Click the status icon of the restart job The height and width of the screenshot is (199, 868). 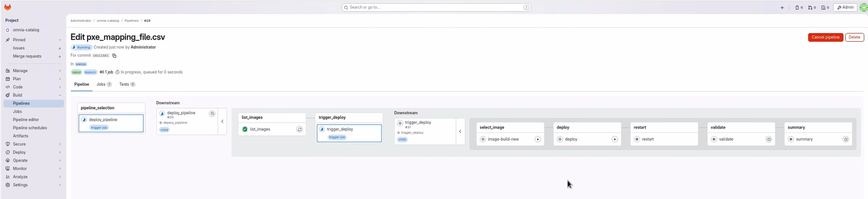coord(637,139)
